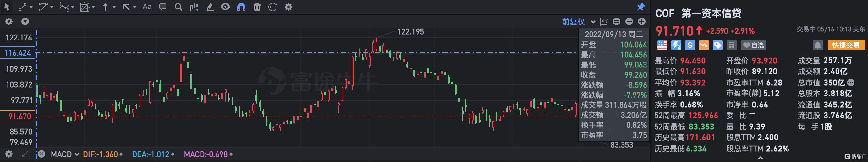Screen dimensions: 868x162
Task: Click the 91.710 current price
Action: pyautogui.click(x=674, y=31)
